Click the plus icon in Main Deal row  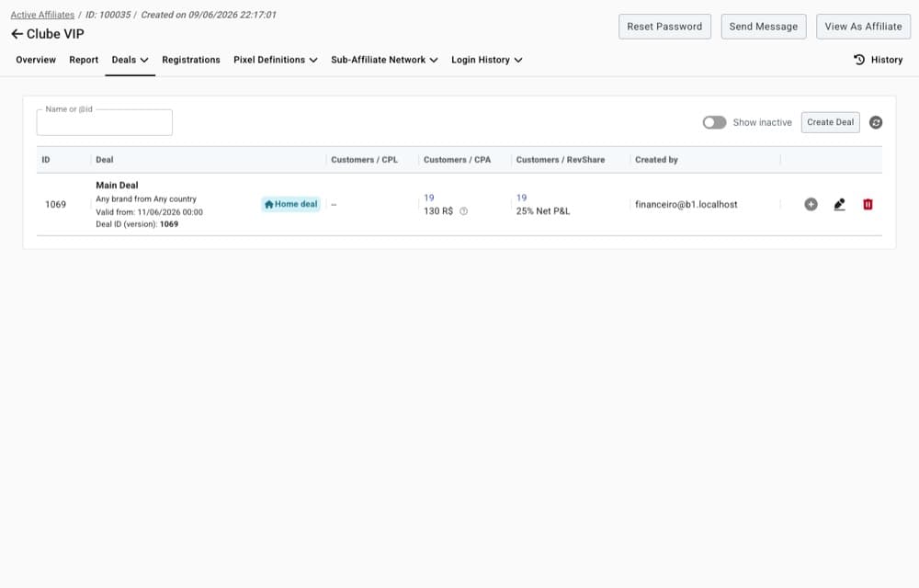pyautogui.click(x=811, y=204)
